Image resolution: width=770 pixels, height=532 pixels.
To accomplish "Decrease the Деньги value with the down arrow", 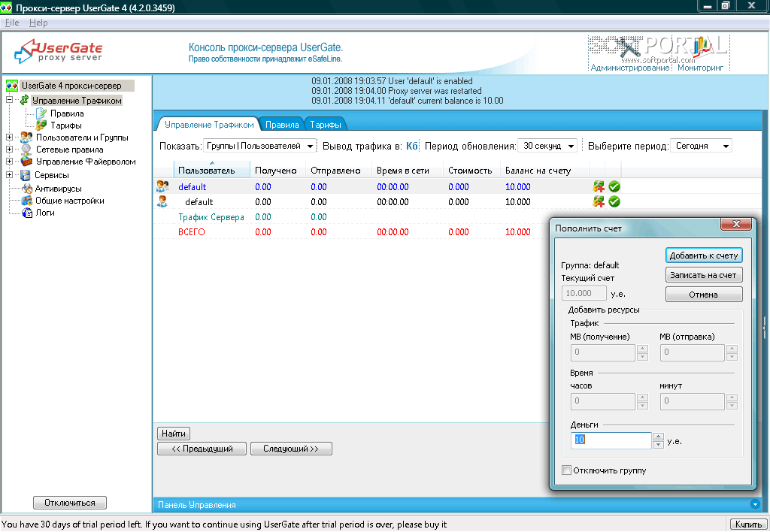I will click(659, 445).
